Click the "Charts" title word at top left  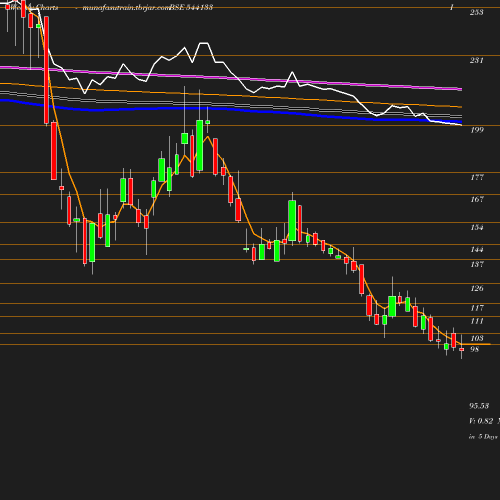pos(47,7)
